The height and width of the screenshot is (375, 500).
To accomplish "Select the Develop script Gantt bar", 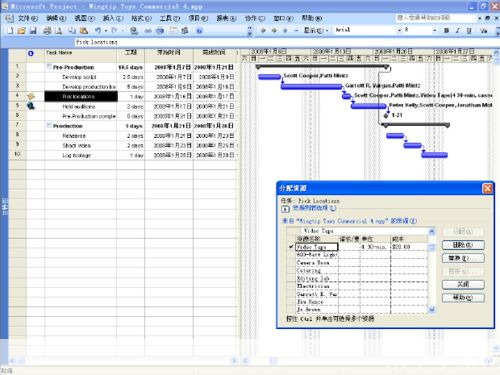I will (269, 77).
